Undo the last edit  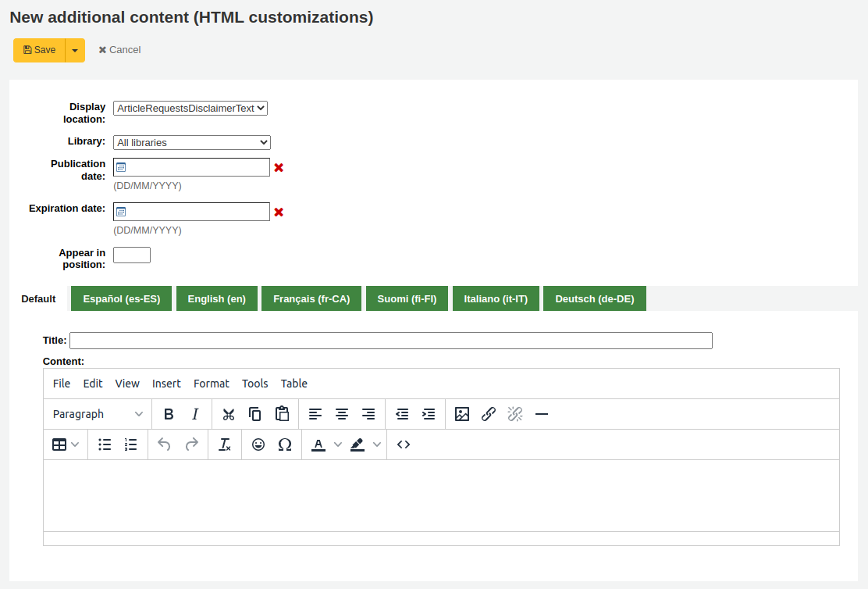coord(165,444)
